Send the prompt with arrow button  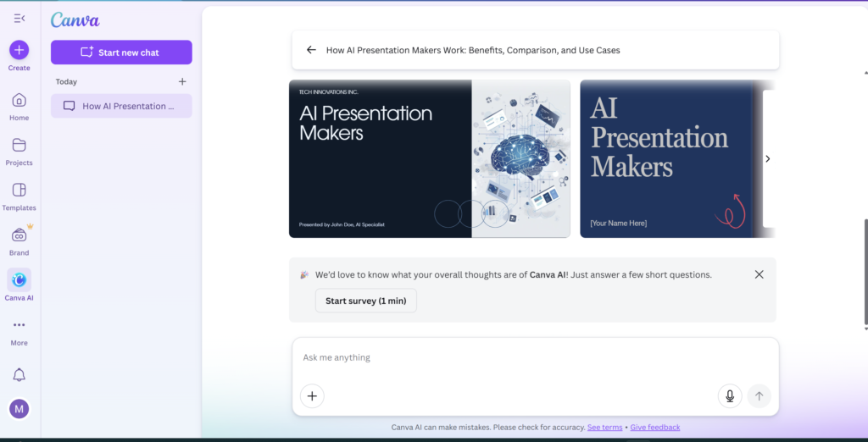759,396
